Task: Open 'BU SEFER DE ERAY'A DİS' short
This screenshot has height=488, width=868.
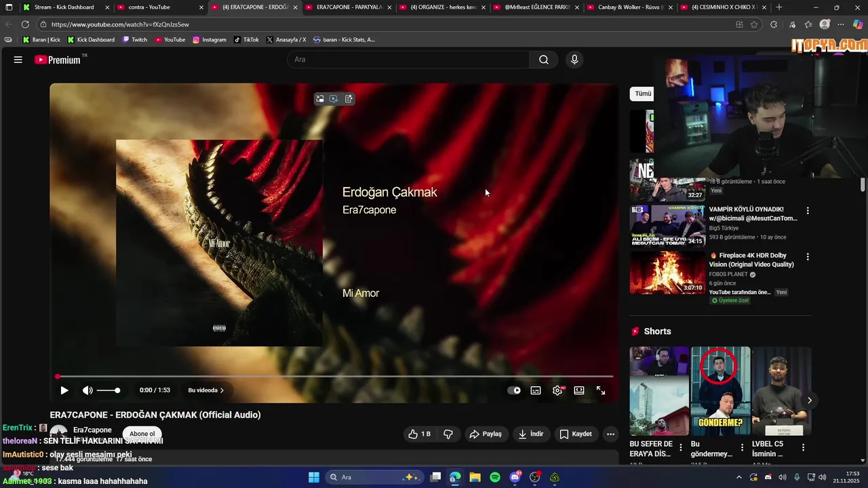Action: pyautogui.click(x=659, y=391)
